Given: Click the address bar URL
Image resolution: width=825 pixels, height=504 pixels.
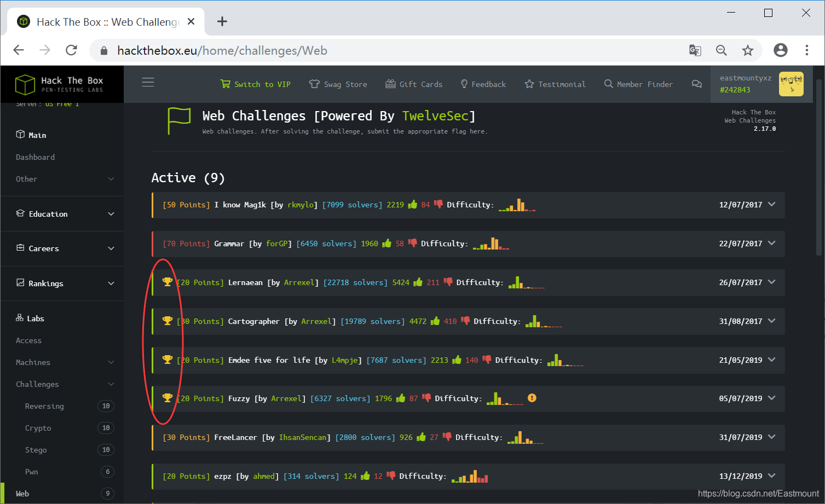Looking at the screenshot, I should (222, 51).
